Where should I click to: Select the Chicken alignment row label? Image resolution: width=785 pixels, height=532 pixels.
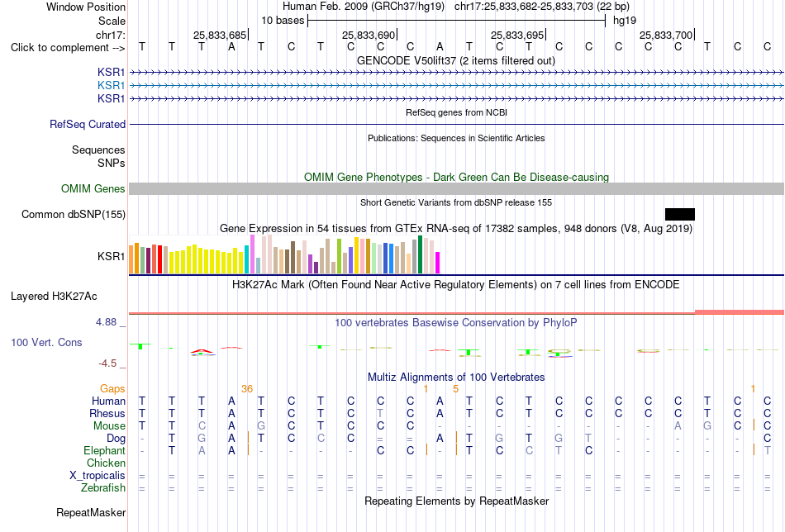click(x=106, y=463)
